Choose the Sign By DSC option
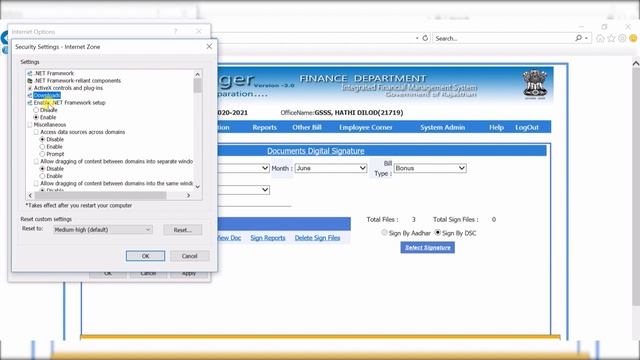The image size is (640, 360). (438, 233)
